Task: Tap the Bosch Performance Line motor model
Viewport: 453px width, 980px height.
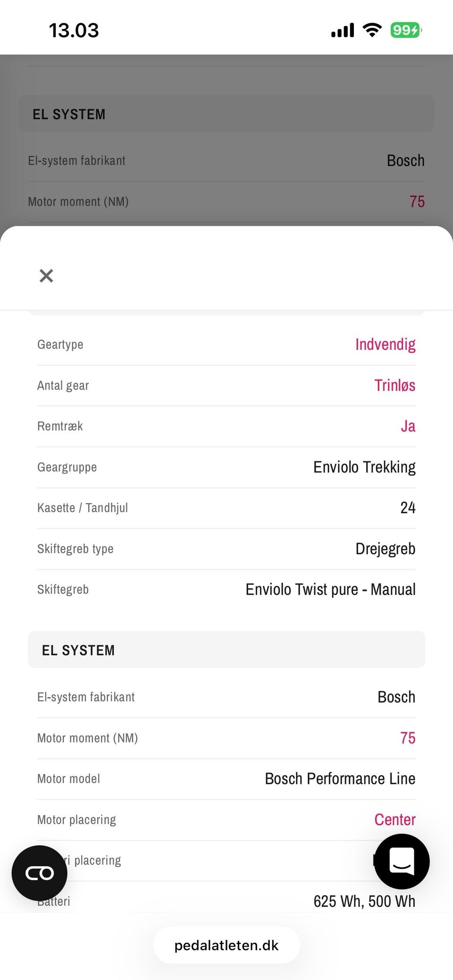Action: click(340, 779)
